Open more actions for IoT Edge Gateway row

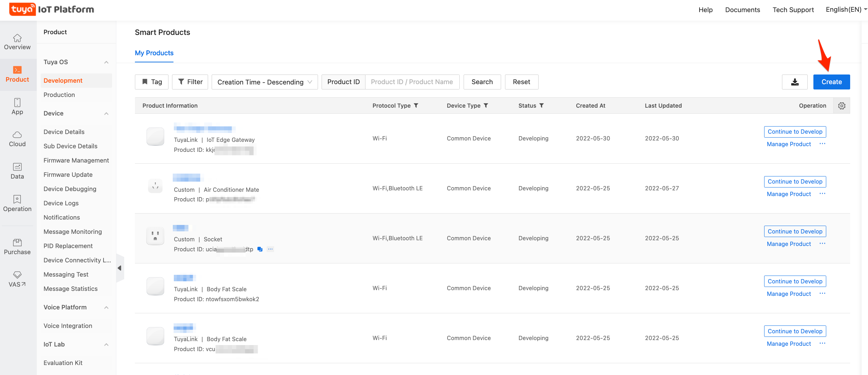coord(822,144)
